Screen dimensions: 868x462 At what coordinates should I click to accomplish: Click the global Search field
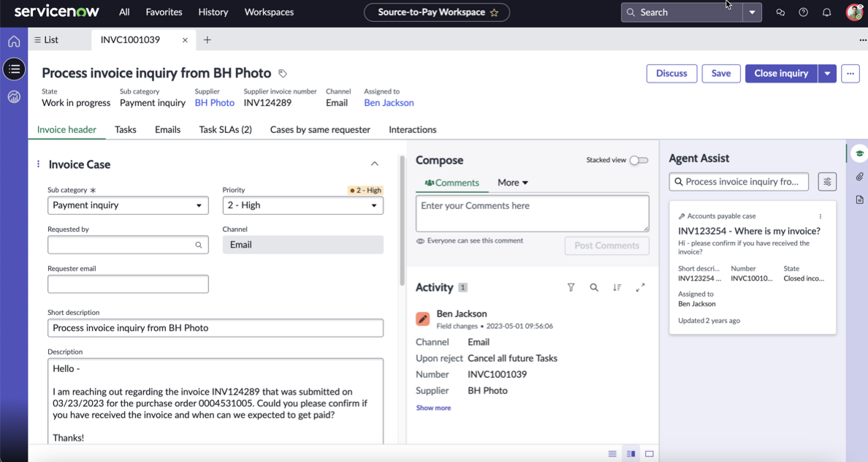point(682,12)
